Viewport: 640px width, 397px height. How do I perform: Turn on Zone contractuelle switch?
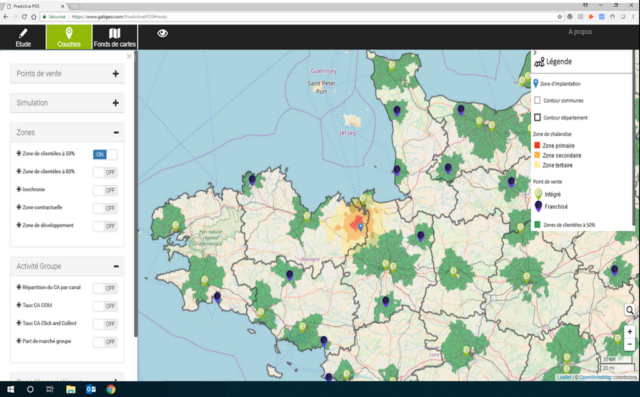point(105,208)
